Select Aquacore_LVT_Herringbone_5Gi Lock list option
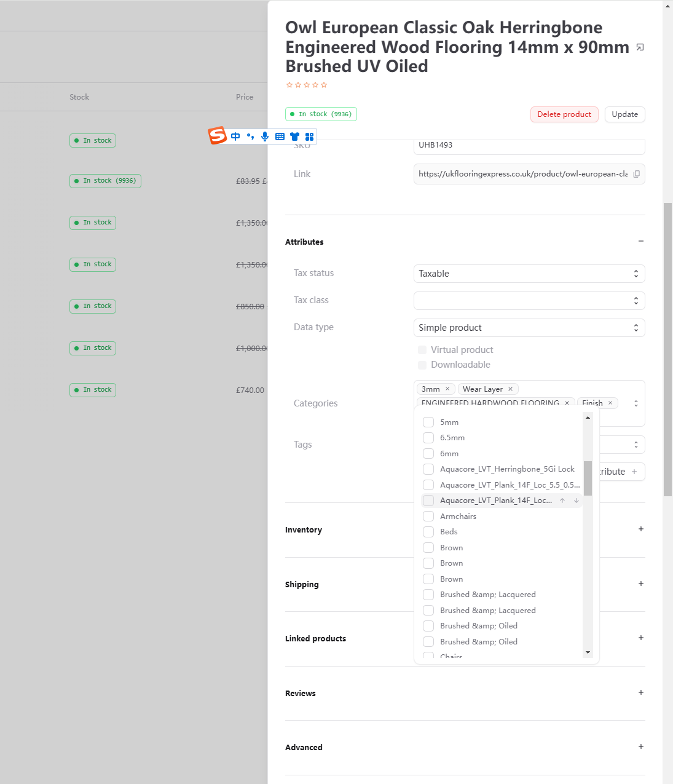The height and width of the screenshot is (784, 673). coord(506,469)
